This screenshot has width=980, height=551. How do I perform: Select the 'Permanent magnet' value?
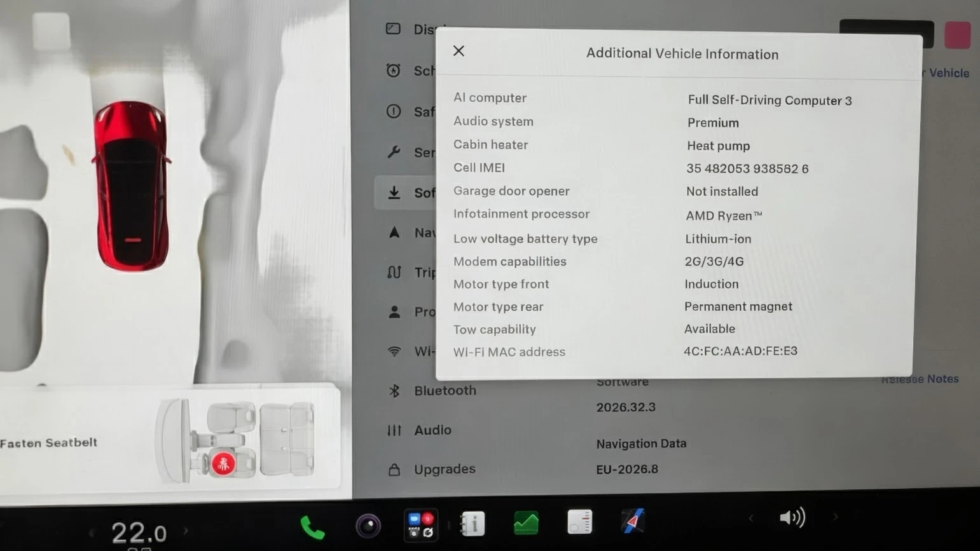click(x=738, y=306)
